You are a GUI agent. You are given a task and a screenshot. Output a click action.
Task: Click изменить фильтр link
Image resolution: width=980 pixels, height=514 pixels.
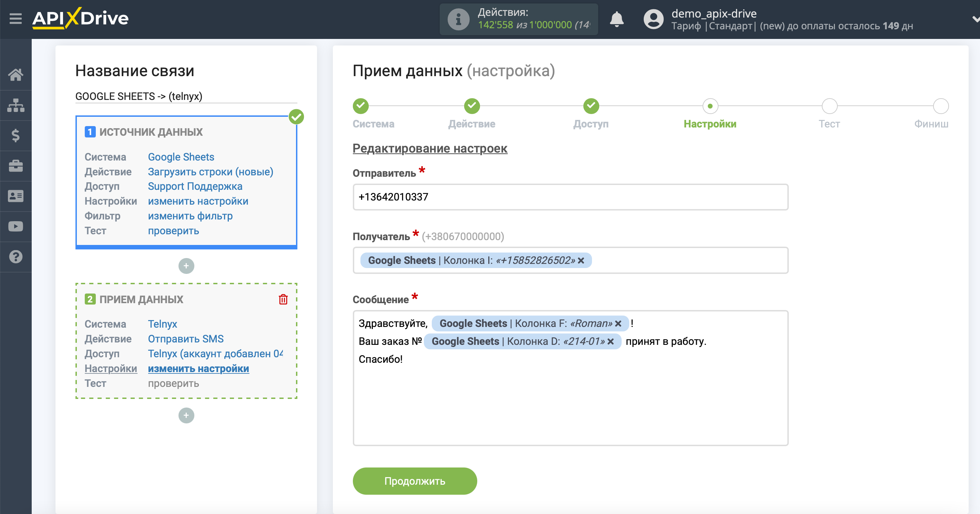tap(190, 216)
